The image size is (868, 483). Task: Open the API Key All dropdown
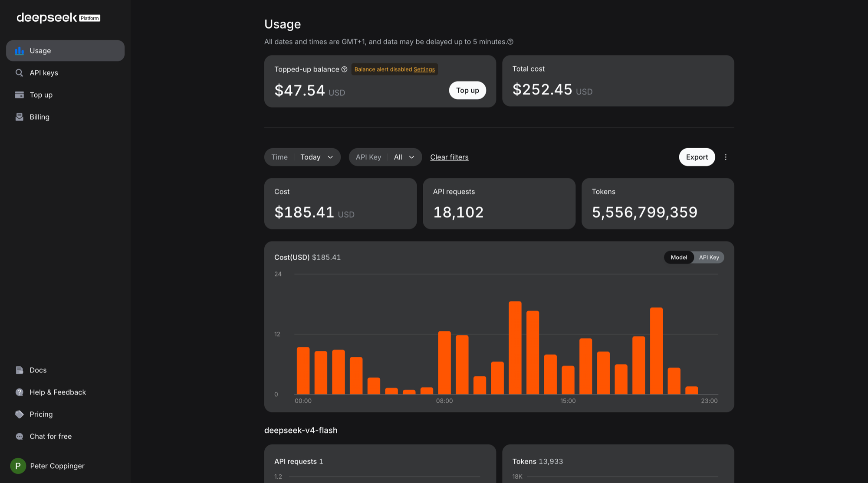385,157
